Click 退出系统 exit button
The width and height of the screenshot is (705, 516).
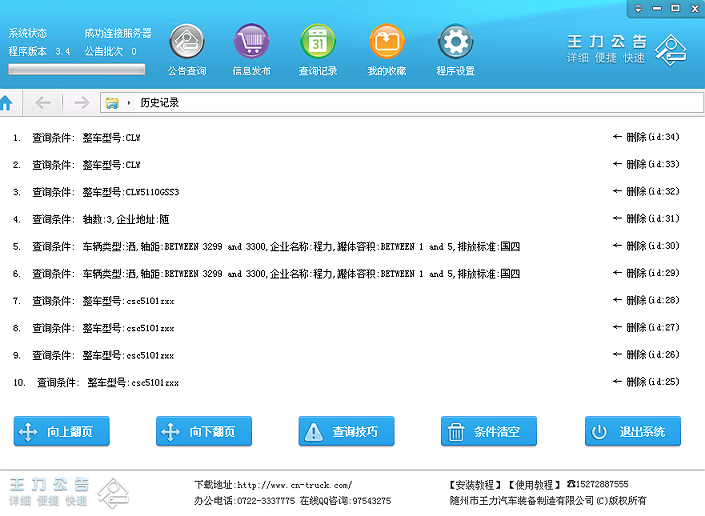[x=633, y=431]
